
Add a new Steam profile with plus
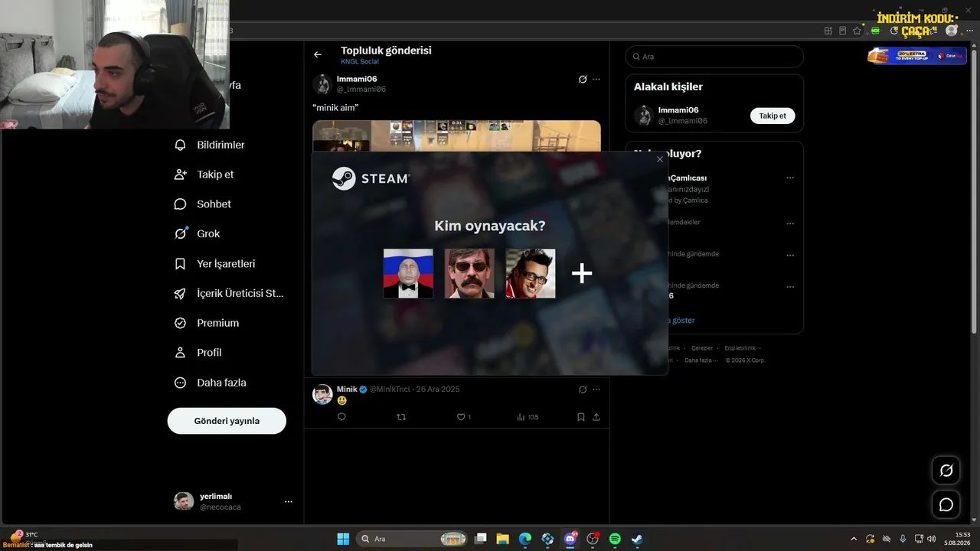click(582, 273)
